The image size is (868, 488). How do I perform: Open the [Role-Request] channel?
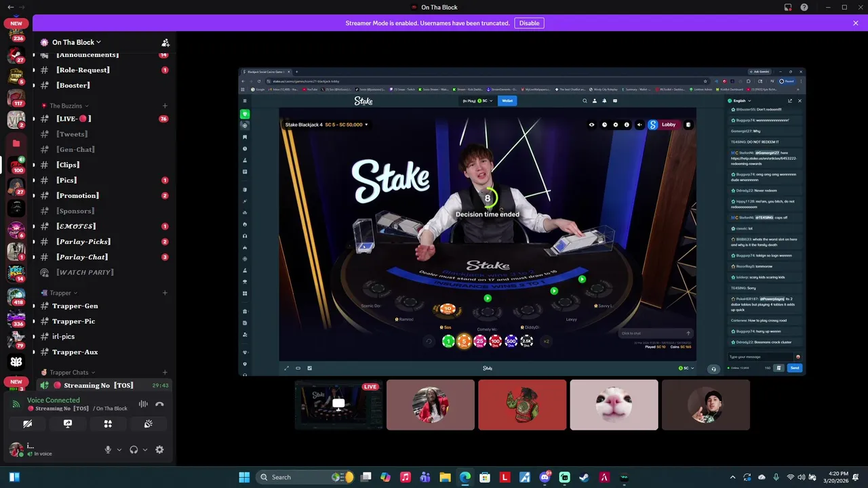(x=104, y=70)
